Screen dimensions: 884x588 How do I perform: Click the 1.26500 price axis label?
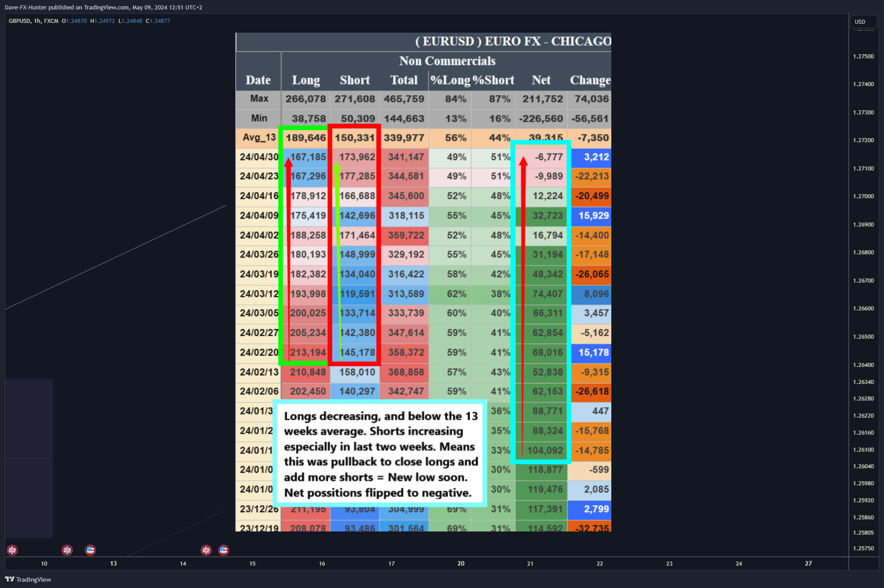click(863, 336)
